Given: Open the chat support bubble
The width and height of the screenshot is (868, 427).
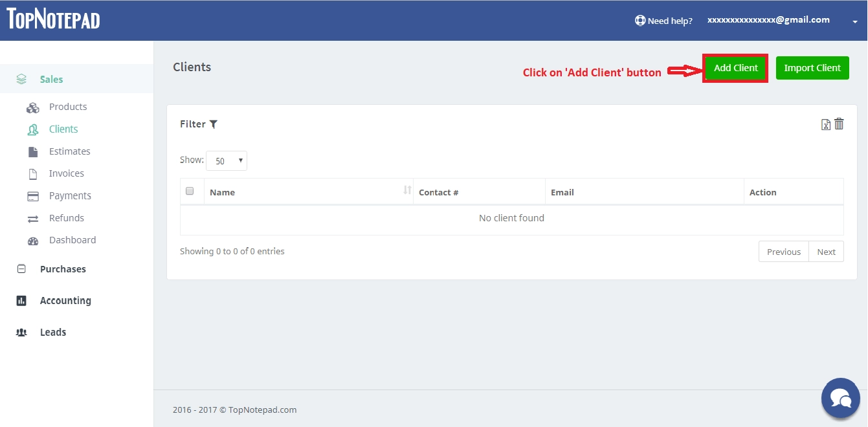Looking at the screenshot, I should pyautogui.click(x=840, y=398).
